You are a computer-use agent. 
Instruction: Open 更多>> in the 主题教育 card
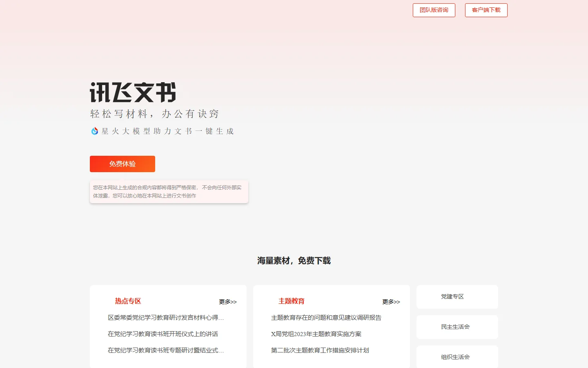click(391, 302)
